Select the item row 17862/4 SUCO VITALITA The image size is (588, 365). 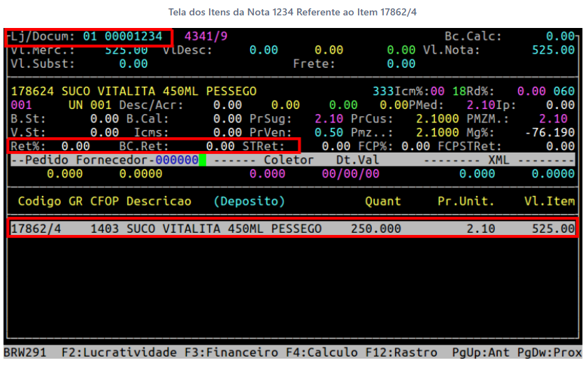(x=293, y=229)
